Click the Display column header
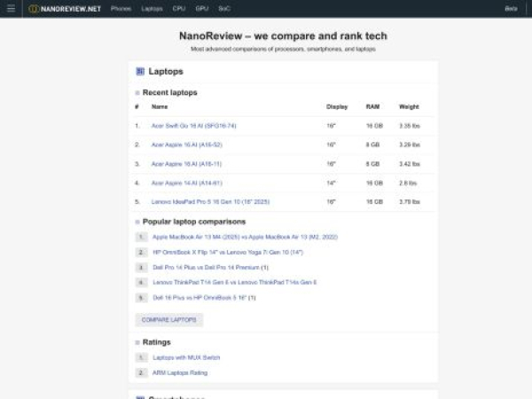532x399 pixels. tap(337, 106)
